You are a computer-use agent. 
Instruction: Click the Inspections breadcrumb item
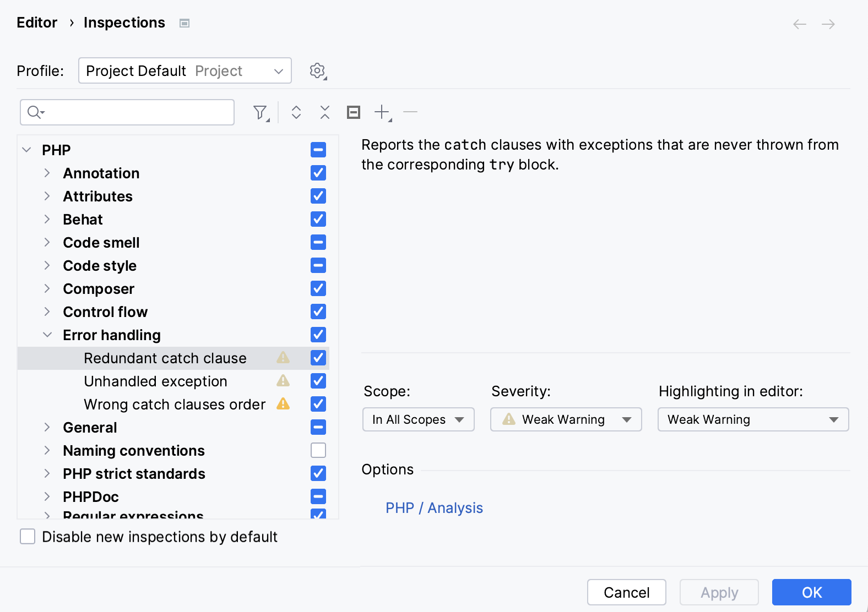pos(124,23)
